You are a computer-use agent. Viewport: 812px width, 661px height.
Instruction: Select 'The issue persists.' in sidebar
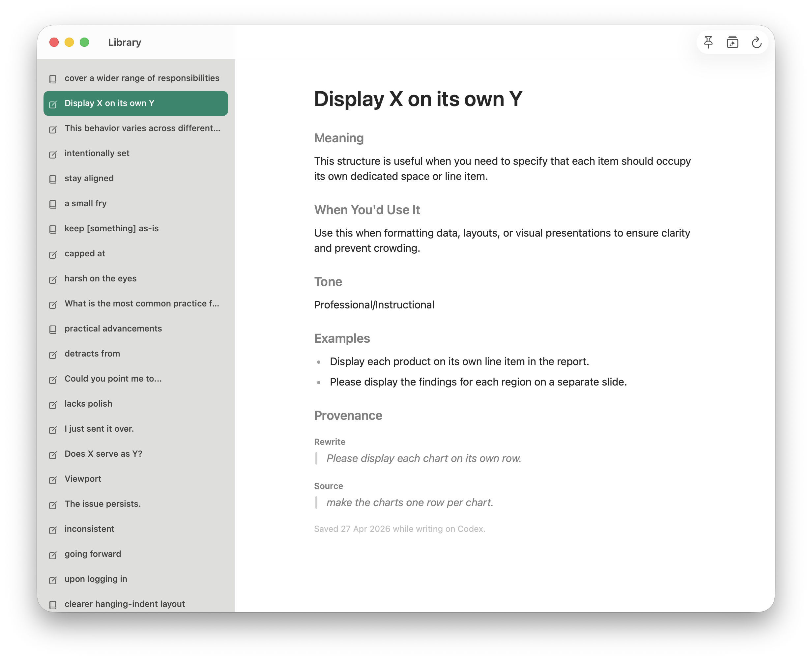135,504
